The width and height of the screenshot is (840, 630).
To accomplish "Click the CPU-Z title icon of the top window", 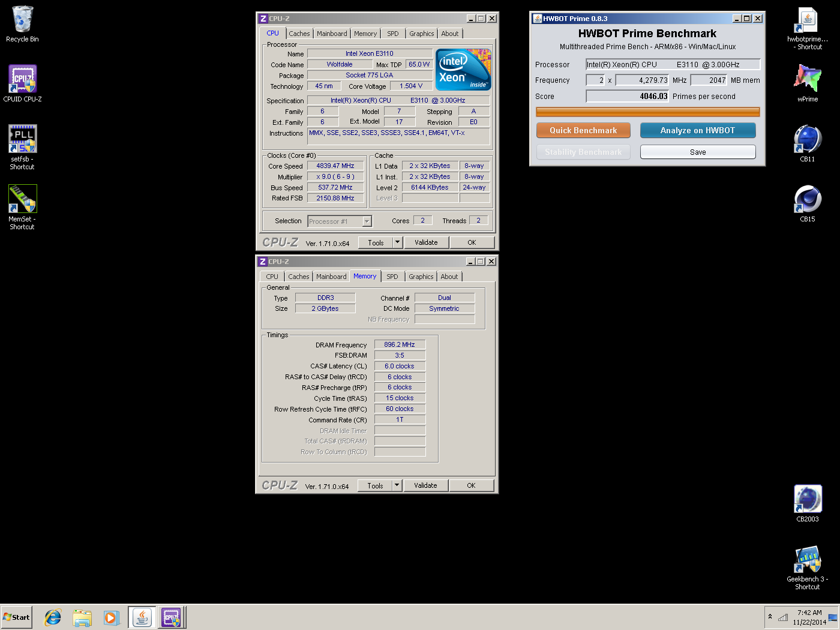I will 263,19.
